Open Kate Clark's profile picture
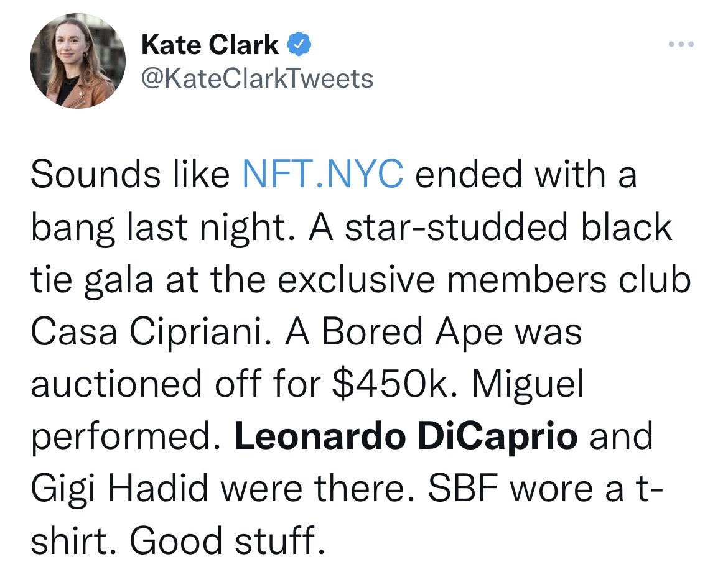The height and width of the screenshot is (572, 728). (x=78, y=61)
